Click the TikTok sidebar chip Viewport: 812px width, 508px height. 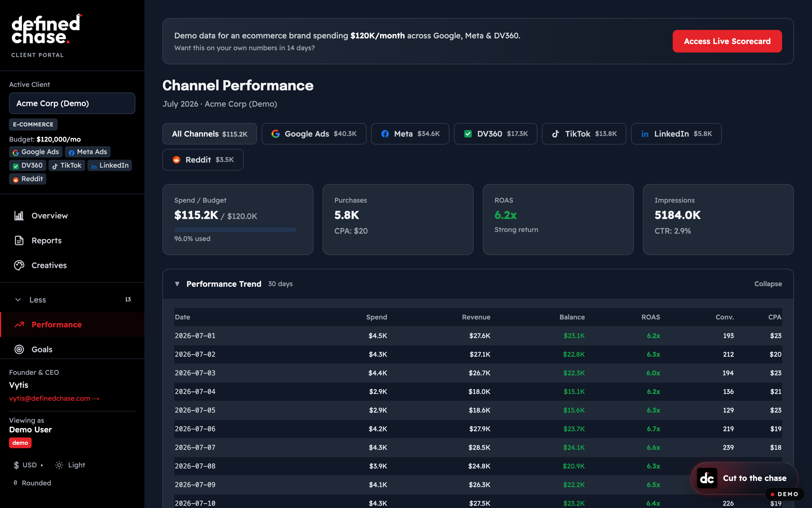click(67, 165)
